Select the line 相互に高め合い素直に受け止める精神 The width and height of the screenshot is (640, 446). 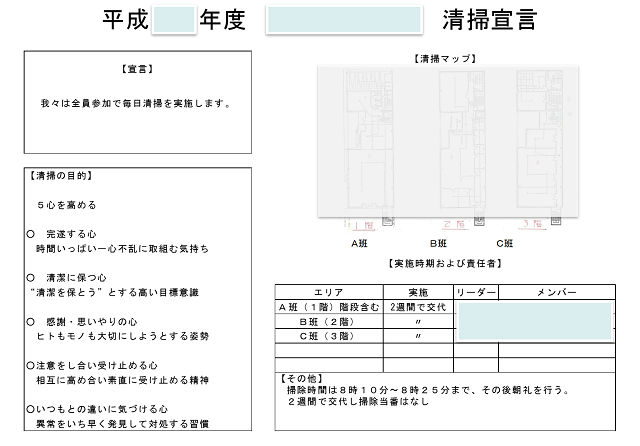click(x=122, y=380)
